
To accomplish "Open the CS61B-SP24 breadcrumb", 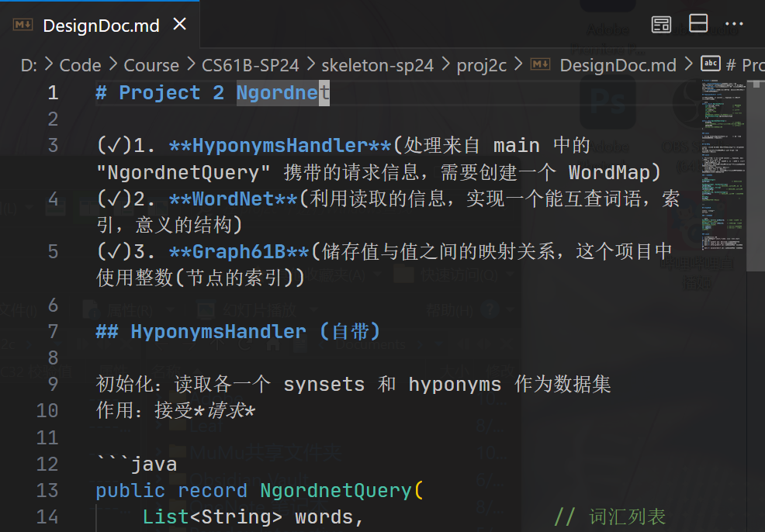I will point(251,65).
